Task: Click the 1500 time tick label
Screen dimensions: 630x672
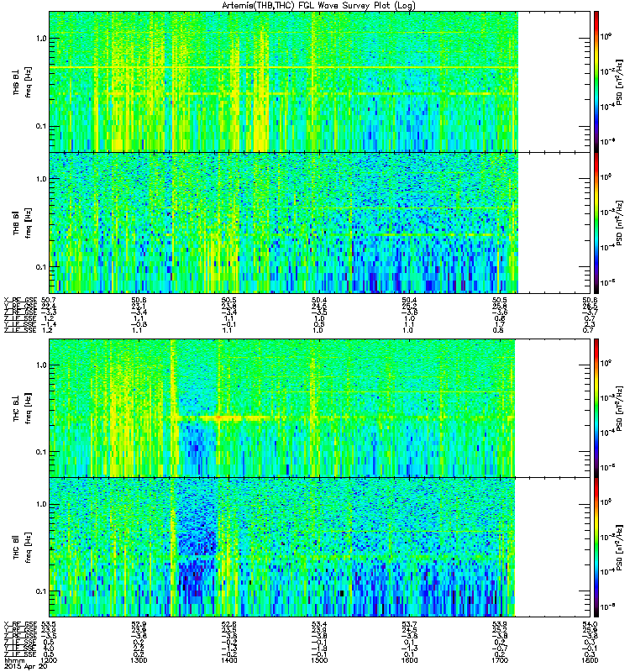Action: (x=319, y=660)
